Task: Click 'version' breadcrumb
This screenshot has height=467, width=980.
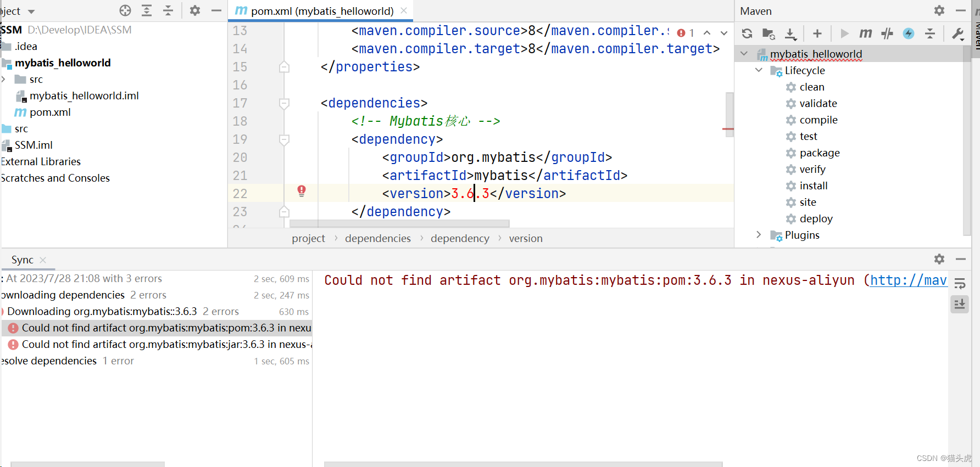Action: click(x=526, y=238)
